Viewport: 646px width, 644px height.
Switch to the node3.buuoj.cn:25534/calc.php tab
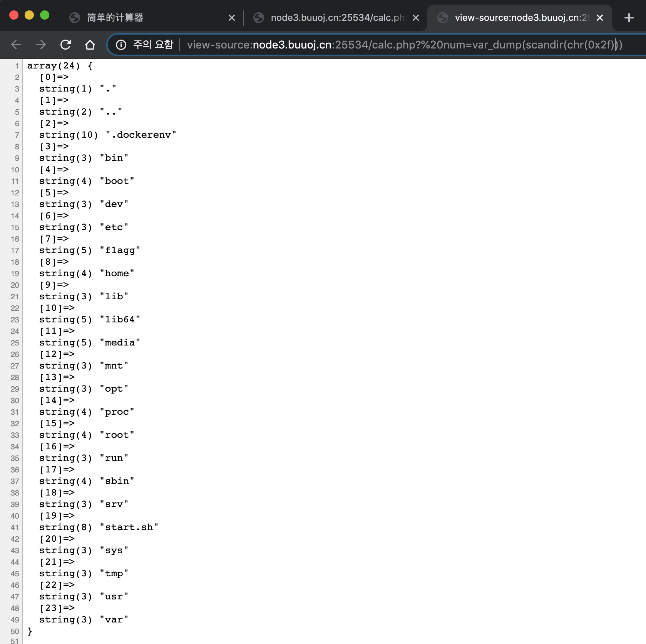[x=335, y=18]
